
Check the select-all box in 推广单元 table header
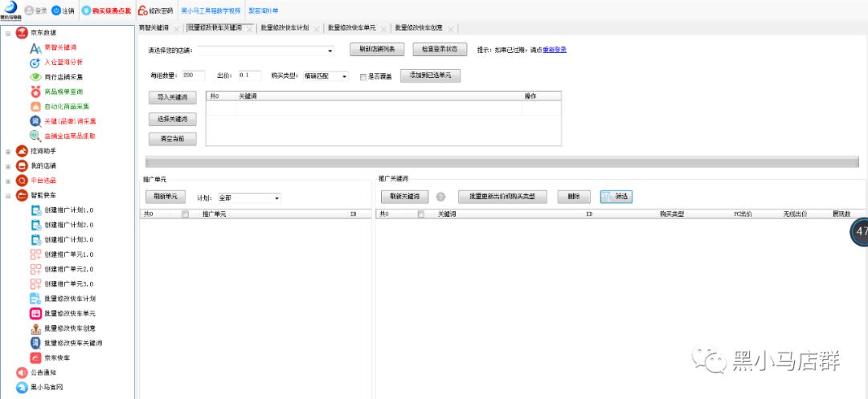[186, 214]
